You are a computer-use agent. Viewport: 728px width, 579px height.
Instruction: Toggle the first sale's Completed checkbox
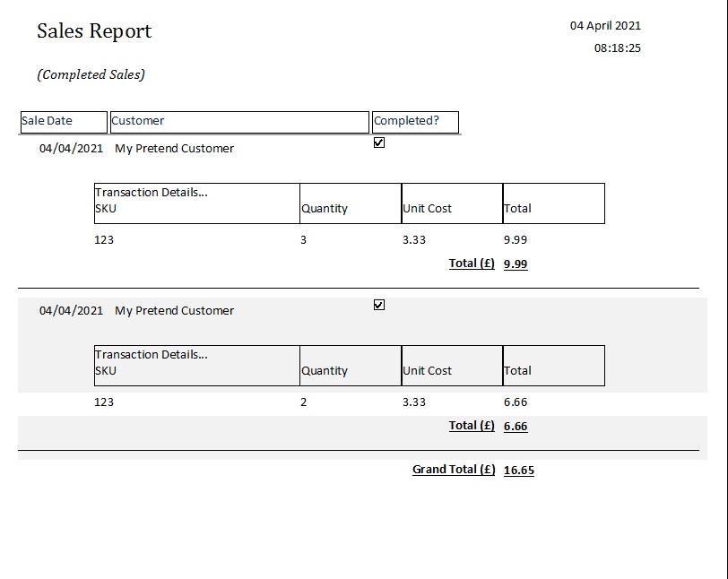click(378, 143)
